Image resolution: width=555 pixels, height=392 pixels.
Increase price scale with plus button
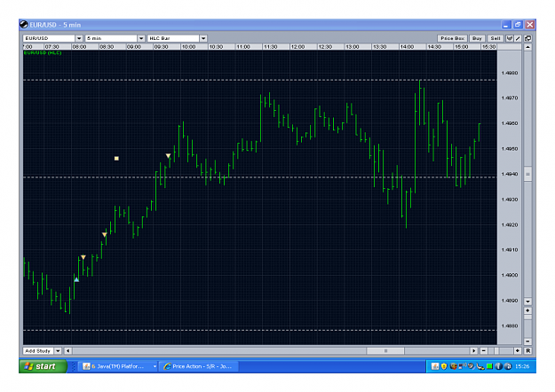click(x=527, y=310)
